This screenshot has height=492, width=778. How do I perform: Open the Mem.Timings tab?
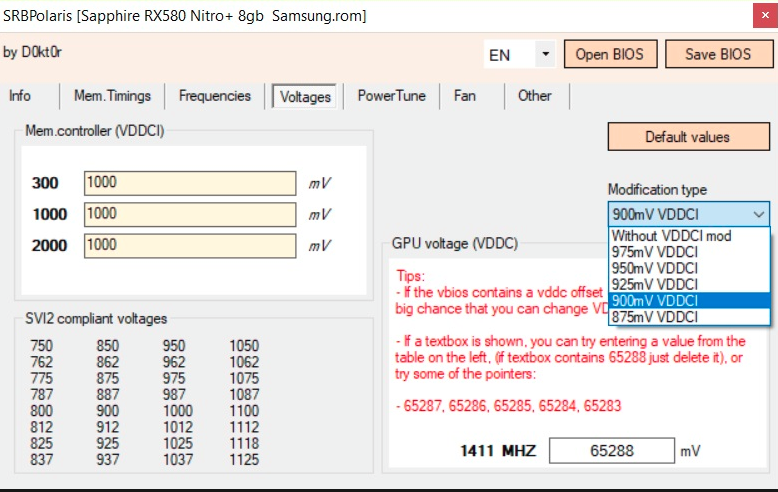point(112,96)
